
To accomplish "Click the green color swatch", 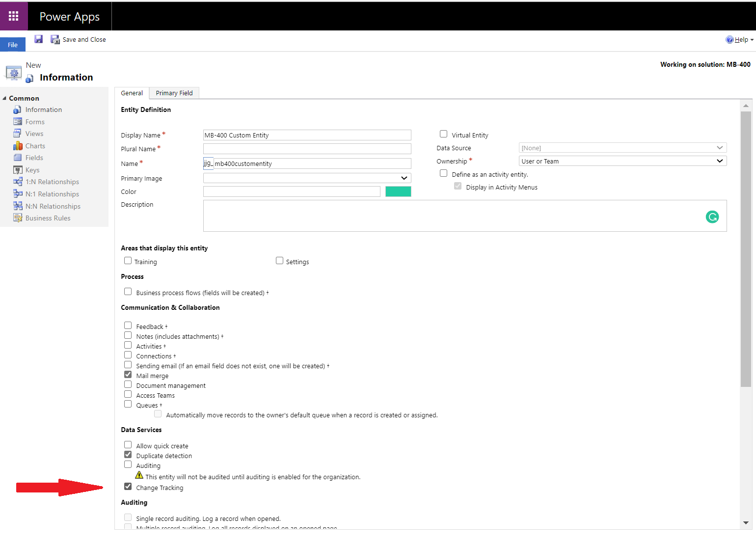I will [x=398, y=191].
